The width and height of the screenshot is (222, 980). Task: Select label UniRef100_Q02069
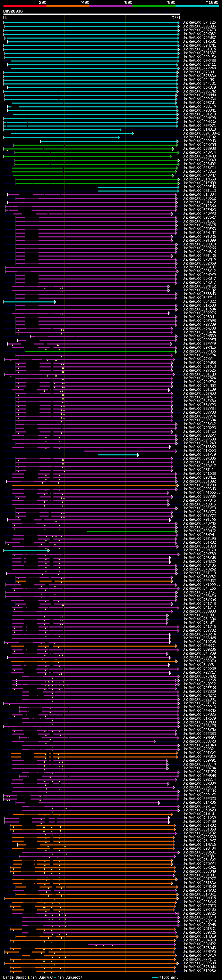pyautogui.click(x=199, y=263)
